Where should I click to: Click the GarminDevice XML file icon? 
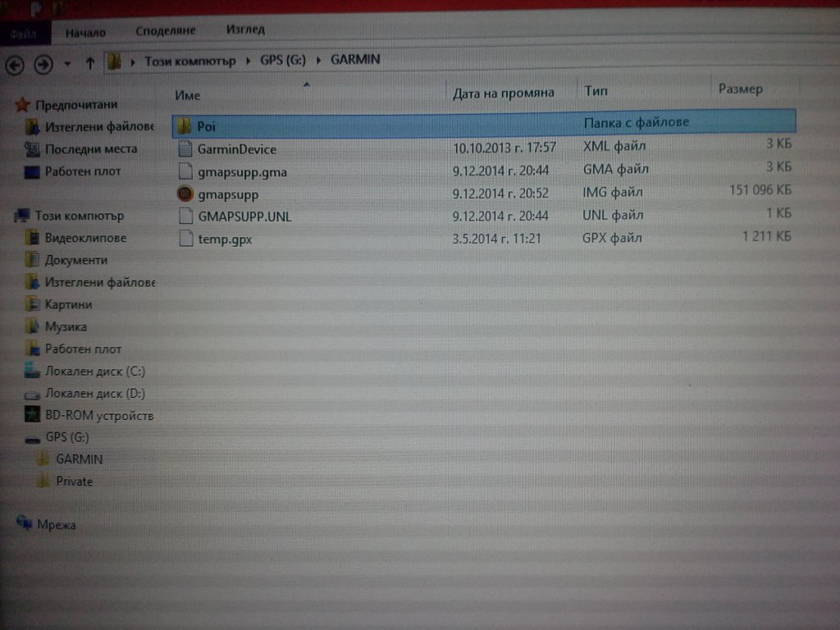(x=185, y=149)
